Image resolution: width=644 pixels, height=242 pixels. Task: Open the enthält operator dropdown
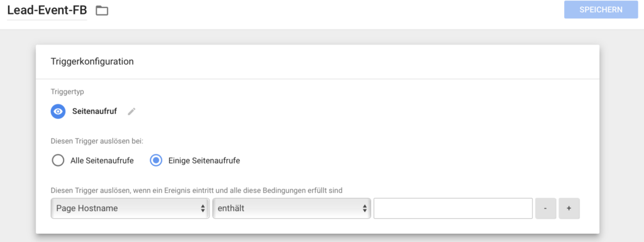pos(292,208)
